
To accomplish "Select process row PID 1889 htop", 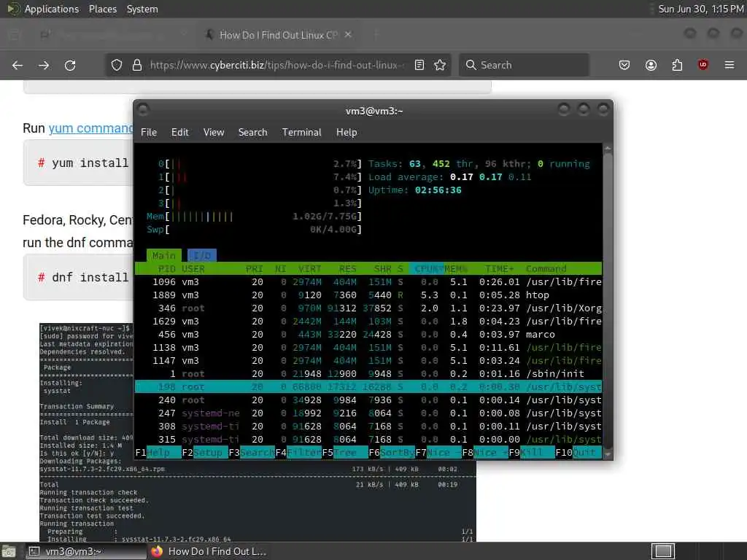I will (x=368, y=295).
